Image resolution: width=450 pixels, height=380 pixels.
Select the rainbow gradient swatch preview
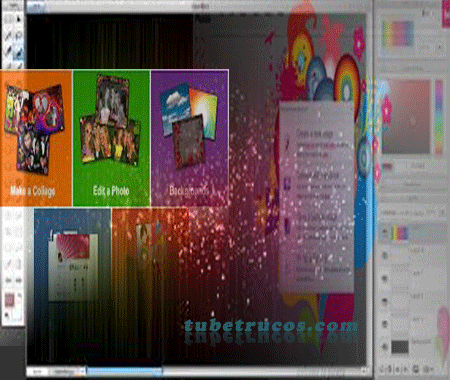398,33
